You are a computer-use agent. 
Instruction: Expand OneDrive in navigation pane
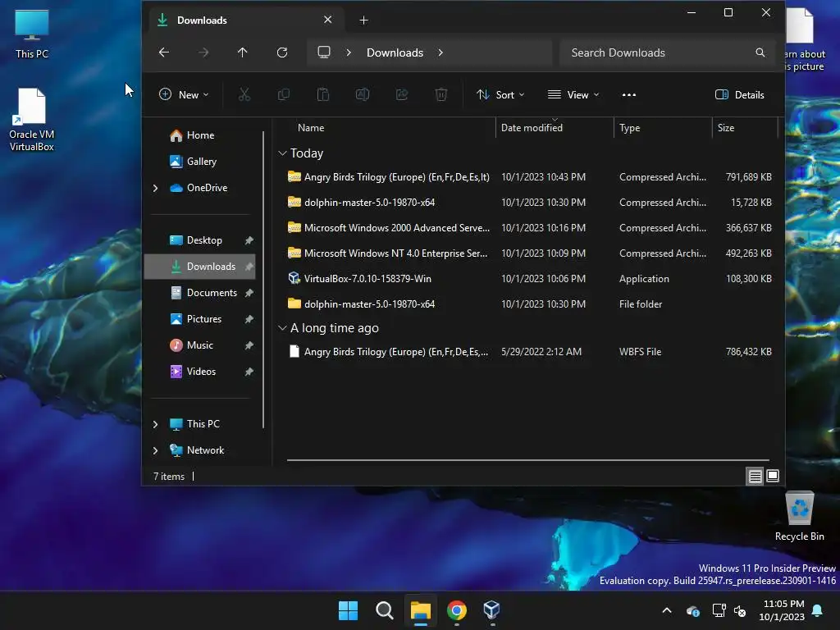tap(155, 188)
